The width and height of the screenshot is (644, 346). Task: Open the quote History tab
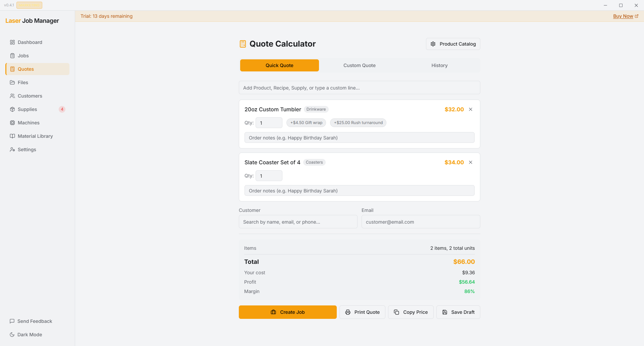(x=439, y=65)
